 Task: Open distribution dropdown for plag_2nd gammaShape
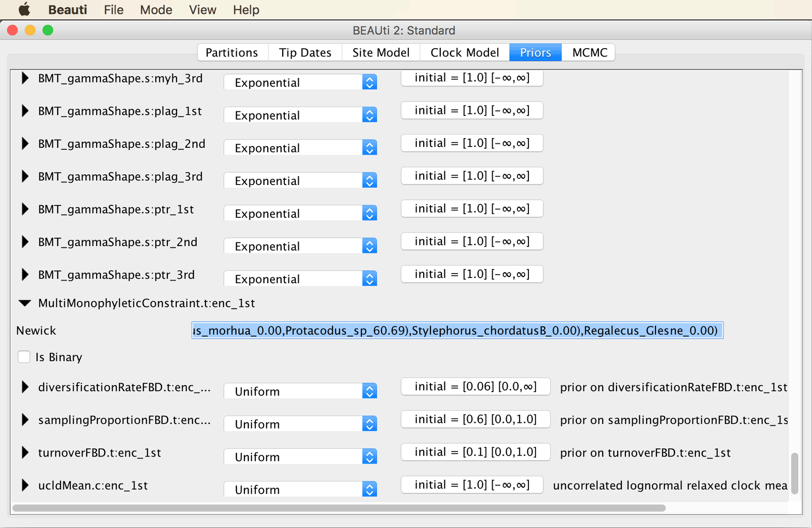point(300,148)
